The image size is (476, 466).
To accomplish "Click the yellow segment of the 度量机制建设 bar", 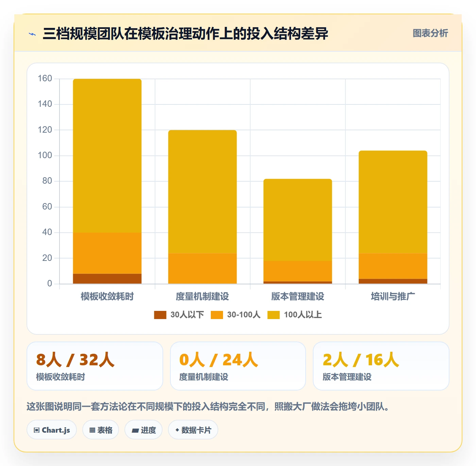I will click(202, 192).
